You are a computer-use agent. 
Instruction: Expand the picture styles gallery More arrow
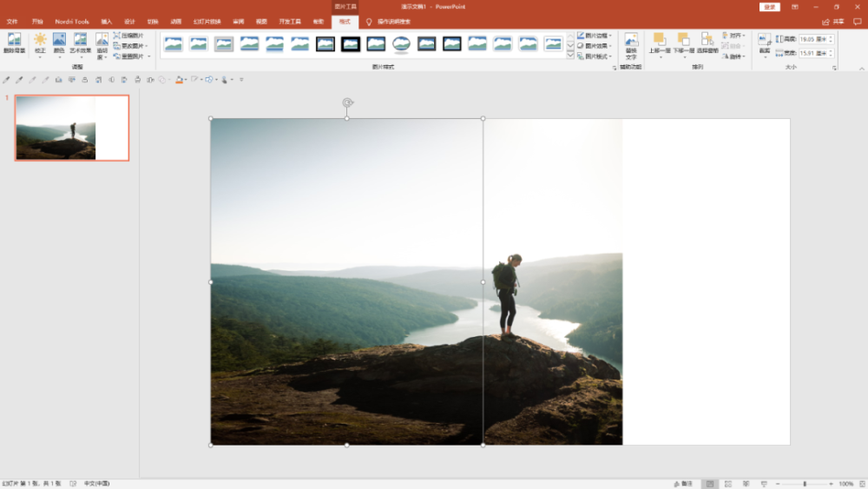[x=570, y=56]
